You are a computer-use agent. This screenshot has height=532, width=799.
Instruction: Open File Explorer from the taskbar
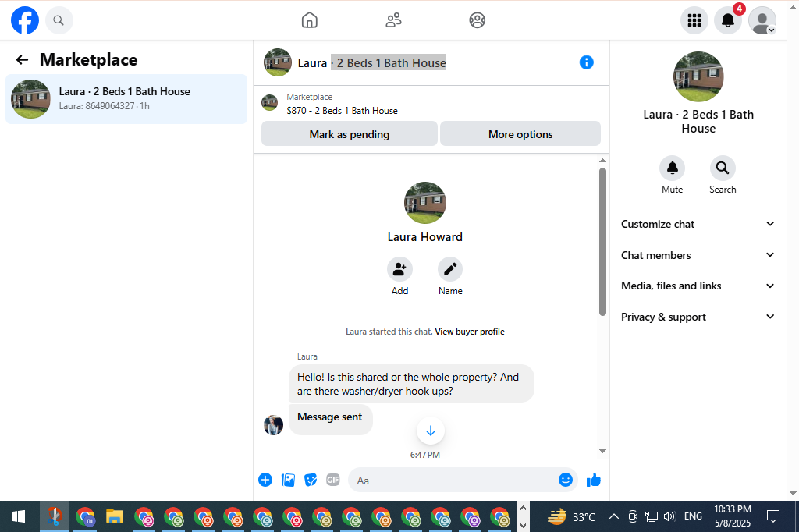click(x=114, y=516)
